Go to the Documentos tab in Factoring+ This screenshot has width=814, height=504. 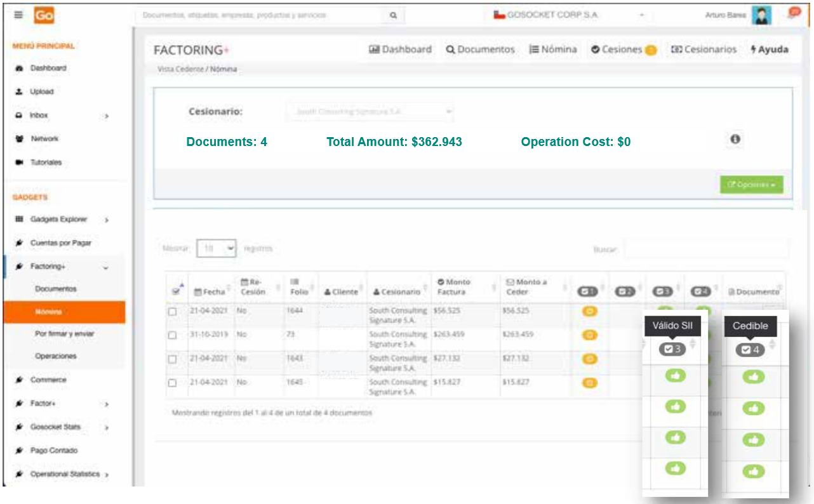click(480, 50)
